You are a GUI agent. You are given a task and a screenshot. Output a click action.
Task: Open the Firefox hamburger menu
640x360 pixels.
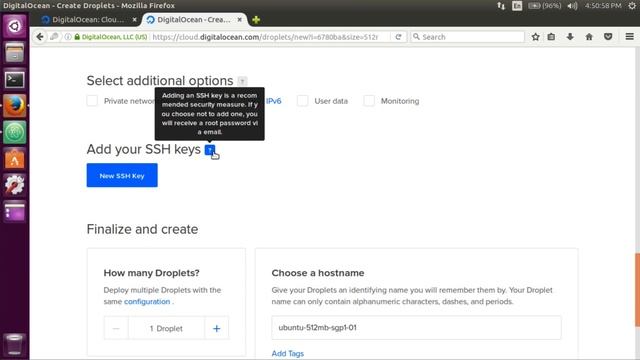click(629, 37)
